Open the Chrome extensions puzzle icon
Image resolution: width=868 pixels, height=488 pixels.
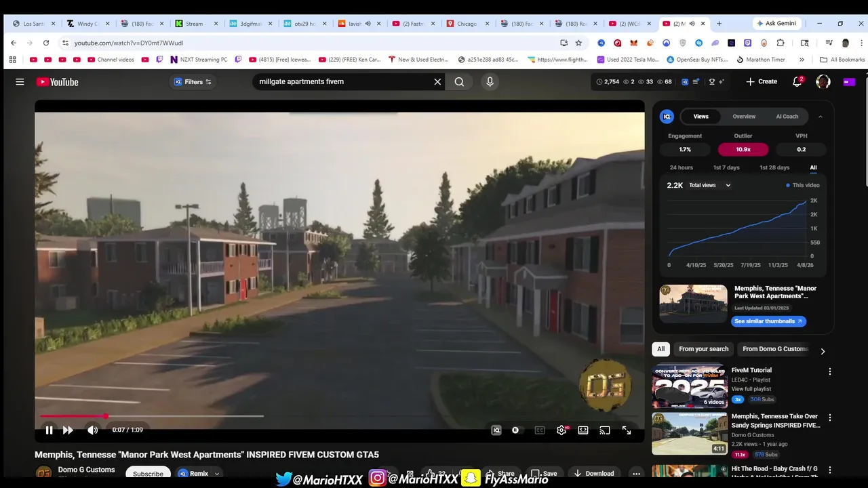point(781,43)
